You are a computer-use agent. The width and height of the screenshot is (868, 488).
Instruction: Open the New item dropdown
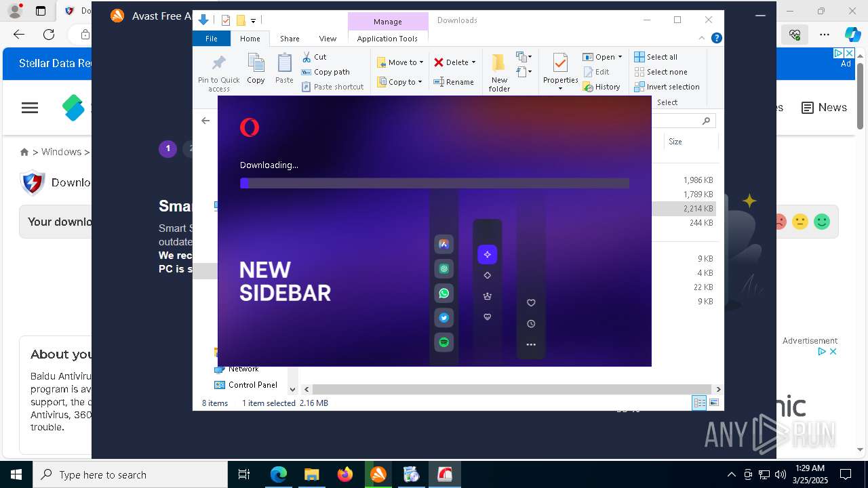tap(524, 57)
